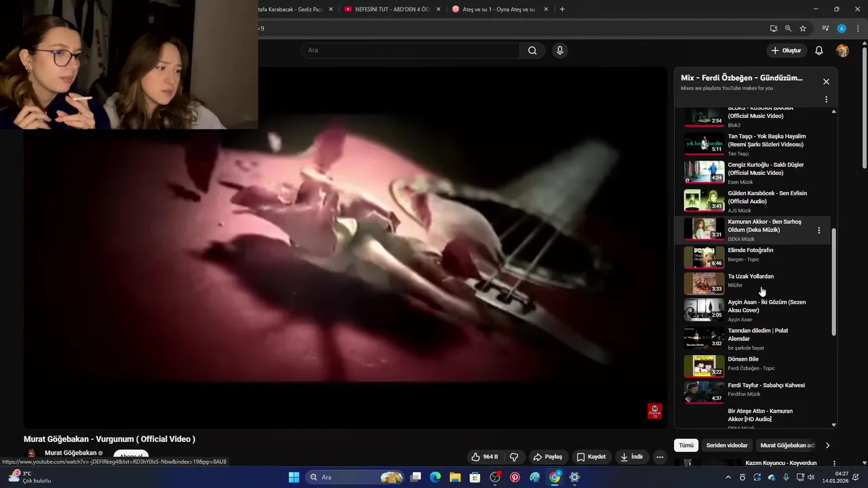Close the NEFESİNİ TUT browser tab
Viewport: 868px width, 488px height.
tap(439, 9)
